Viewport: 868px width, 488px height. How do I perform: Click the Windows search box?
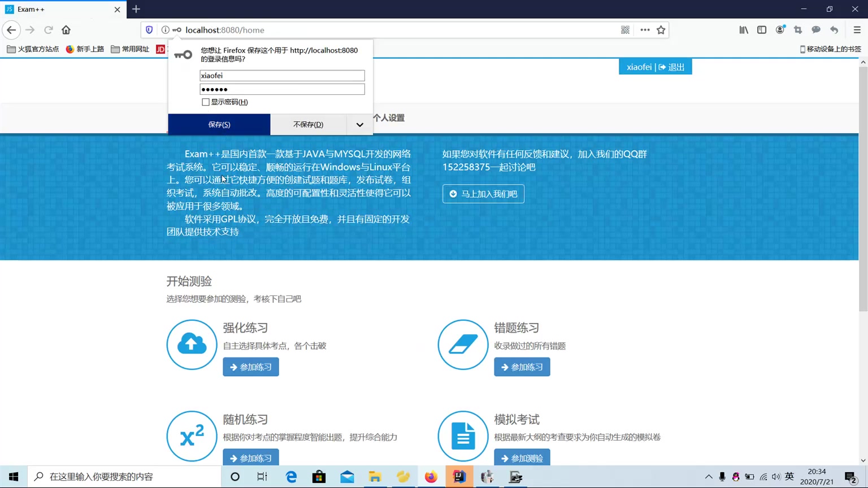pyautogui.click(x=124, y=477)
